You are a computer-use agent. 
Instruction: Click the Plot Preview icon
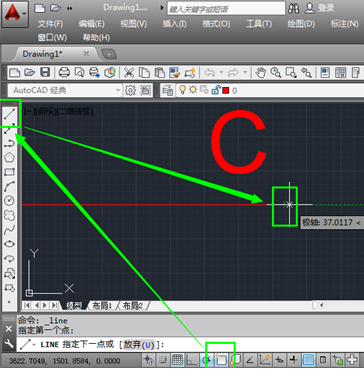coord(79,72)
